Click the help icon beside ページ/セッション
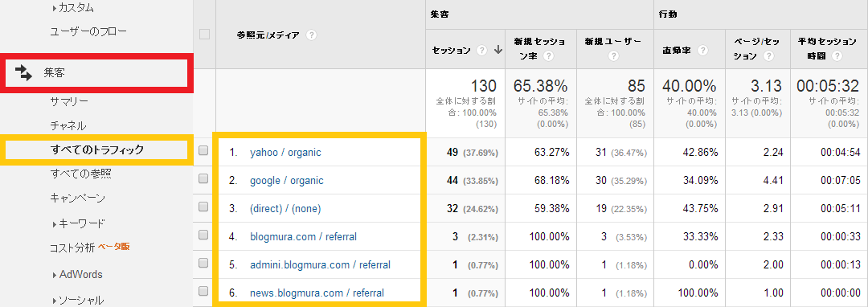 pos(768,56)
